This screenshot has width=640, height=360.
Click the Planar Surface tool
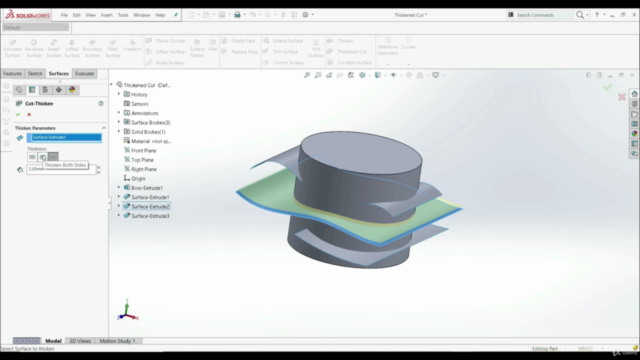(x=165, y=41)
